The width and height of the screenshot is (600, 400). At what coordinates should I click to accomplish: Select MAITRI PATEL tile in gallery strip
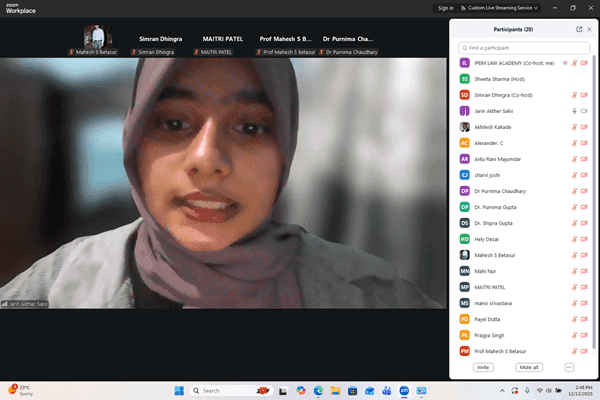(223, 39)
